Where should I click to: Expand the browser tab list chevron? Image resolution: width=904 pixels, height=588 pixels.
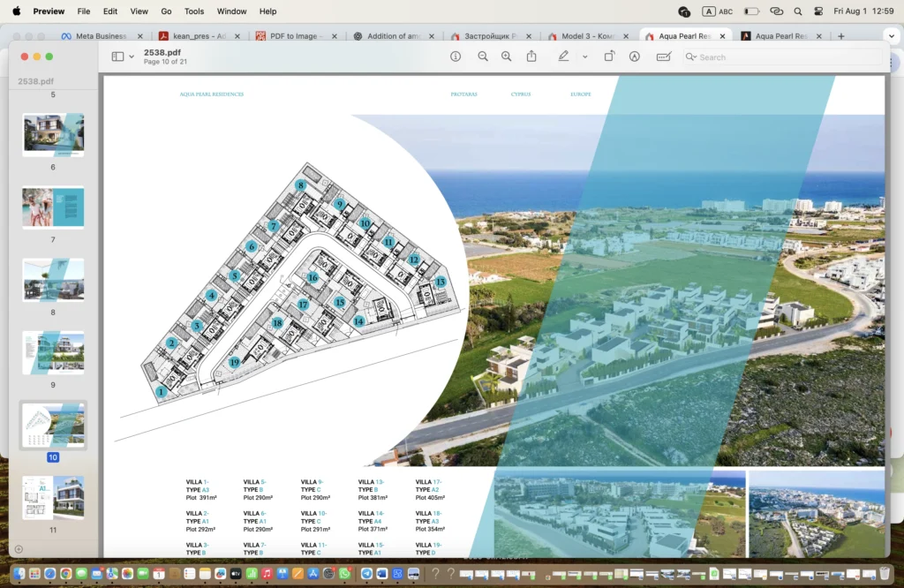892,35
